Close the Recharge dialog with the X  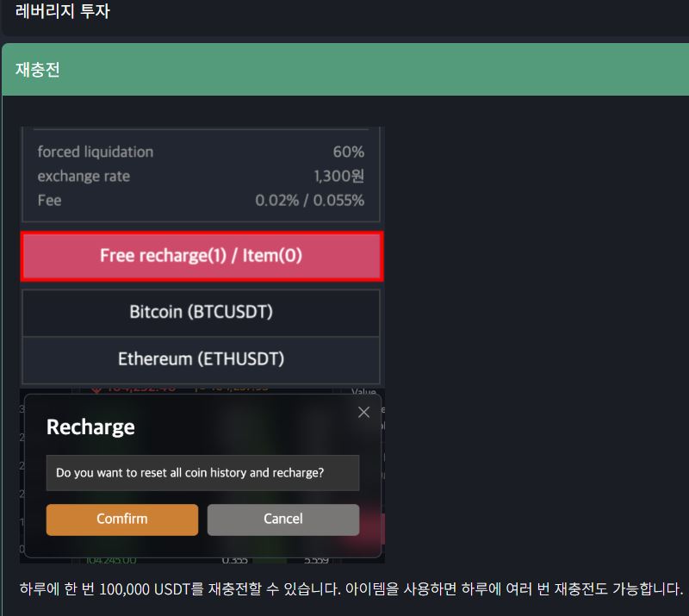[363, 413]
